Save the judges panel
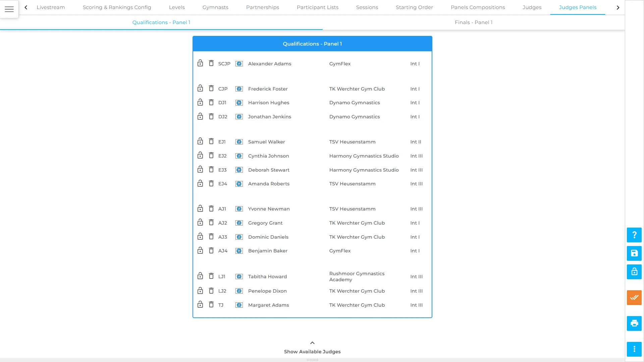The image size is (644, 362). (634, 253)
